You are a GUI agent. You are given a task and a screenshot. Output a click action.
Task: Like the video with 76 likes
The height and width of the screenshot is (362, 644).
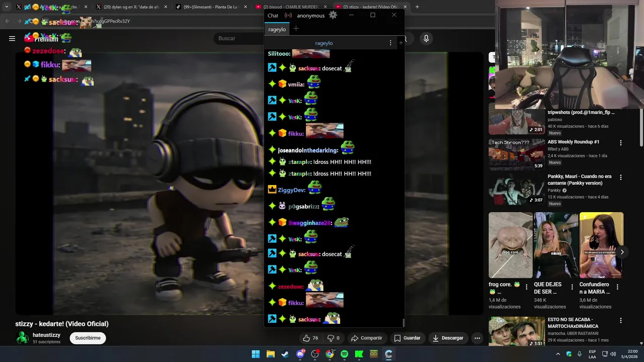coord(310,338)
